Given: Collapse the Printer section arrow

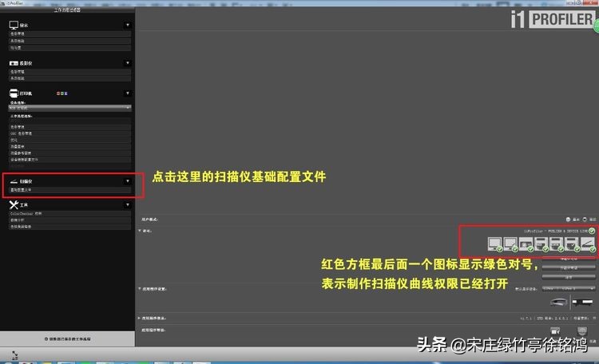Looking at the screenshot, I should (x=128, y=93).
